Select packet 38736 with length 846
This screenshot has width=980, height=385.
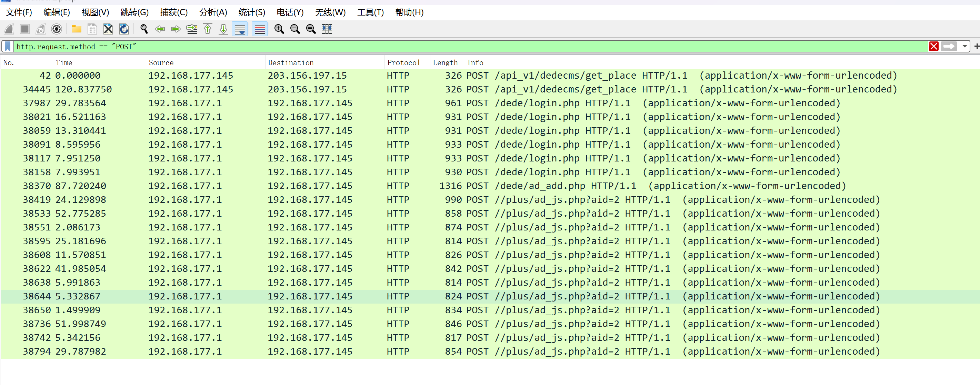tap(490, 324)
